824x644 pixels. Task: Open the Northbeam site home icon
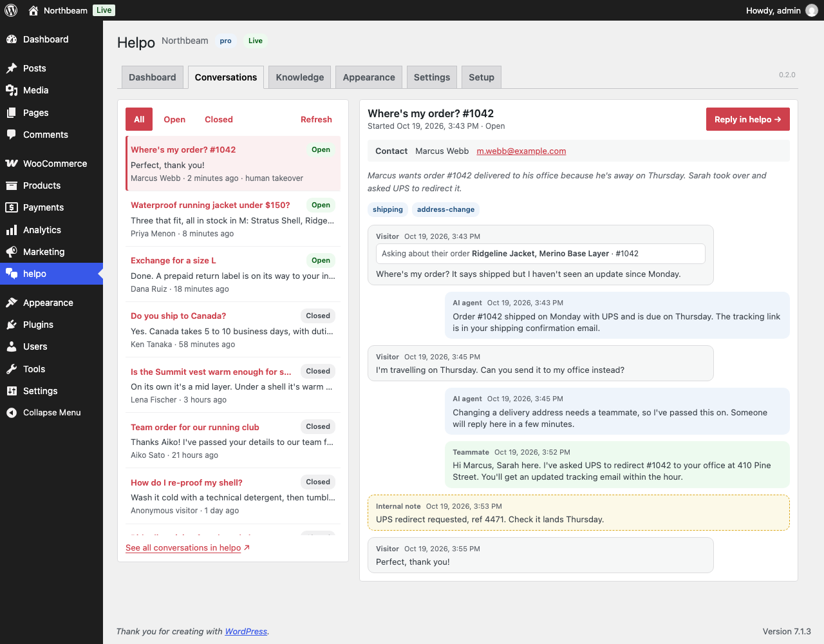tap(33, 10)
